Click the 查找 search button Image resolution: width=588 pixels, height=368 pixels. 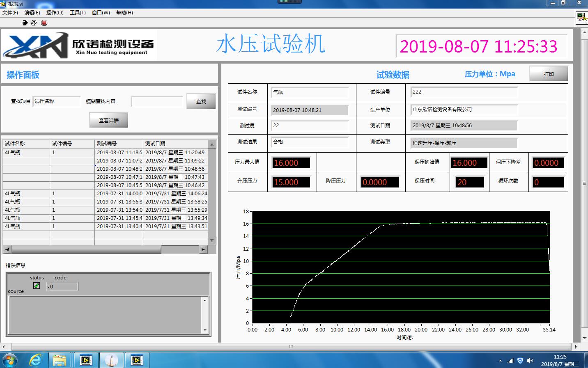click(201, 101)
